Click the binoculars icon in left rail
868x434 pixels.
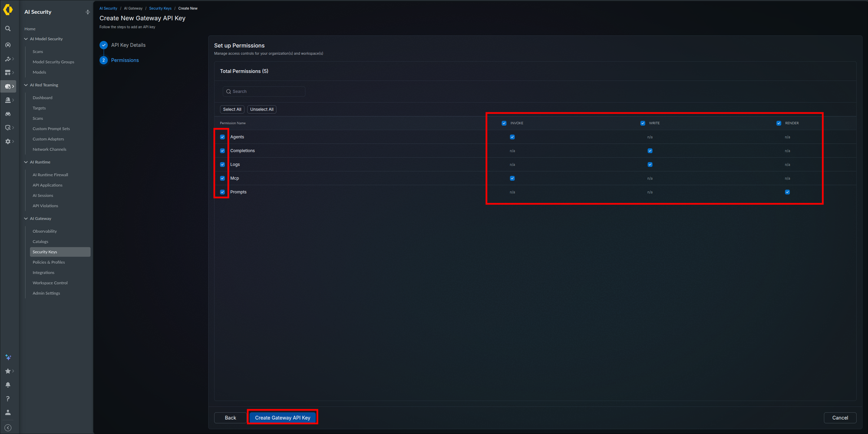click(8, 114)
